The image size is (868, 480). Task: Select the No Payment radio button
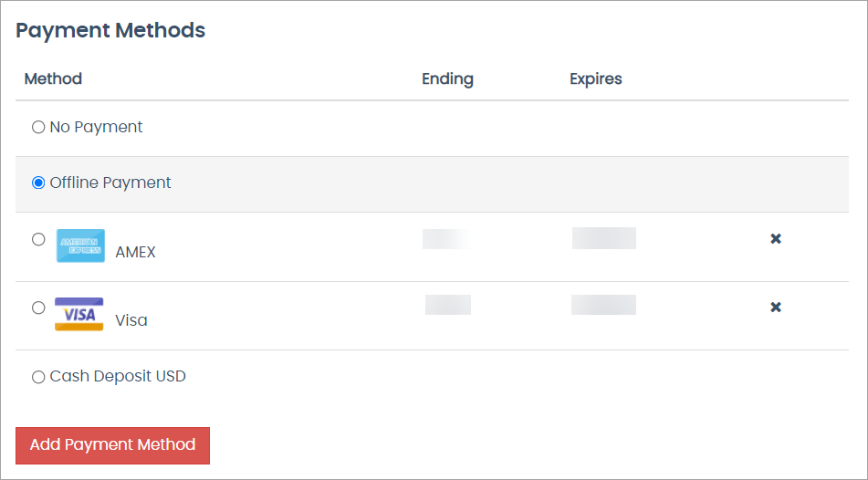(38, 128)
